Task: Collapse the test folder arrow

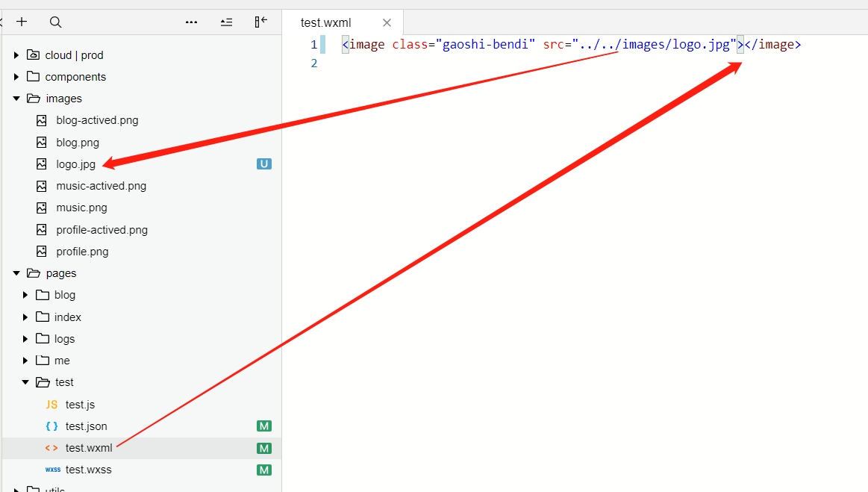Action: 25,382
